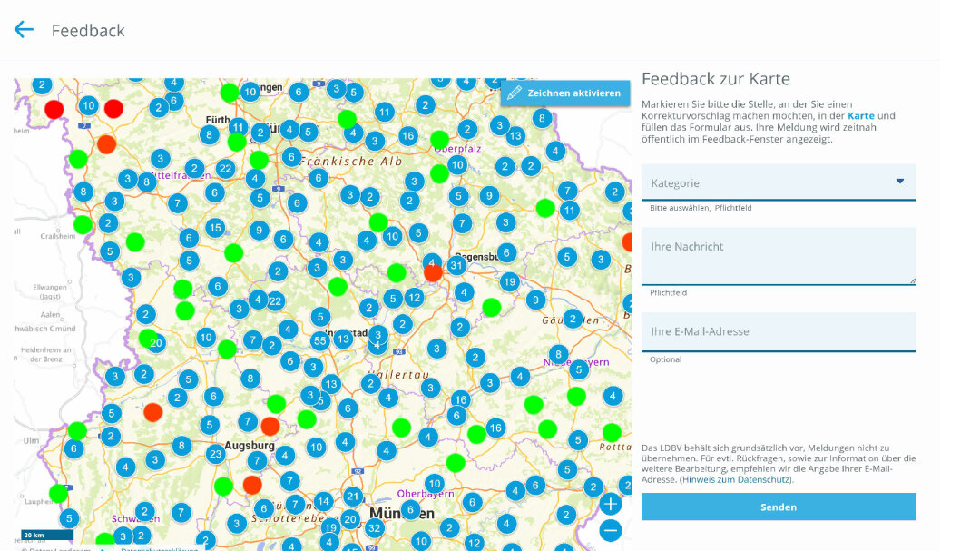Click the red marker in the top-left corner

(54, 109)
